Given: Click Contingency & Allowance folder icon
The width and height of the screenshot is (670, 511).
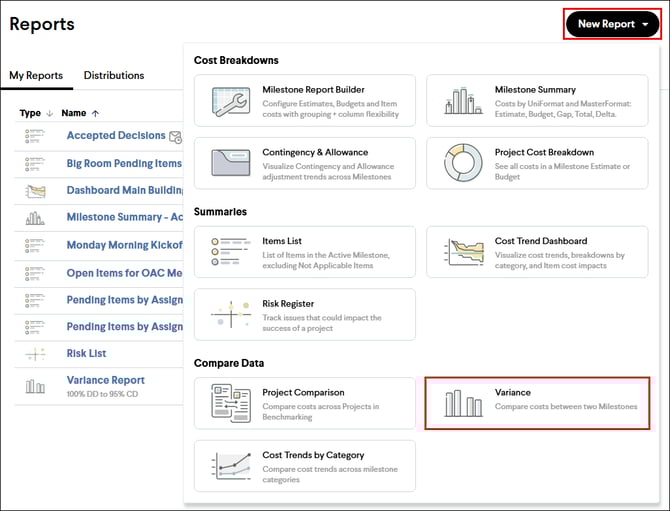Looking at the screenshot, I should 230,164.
